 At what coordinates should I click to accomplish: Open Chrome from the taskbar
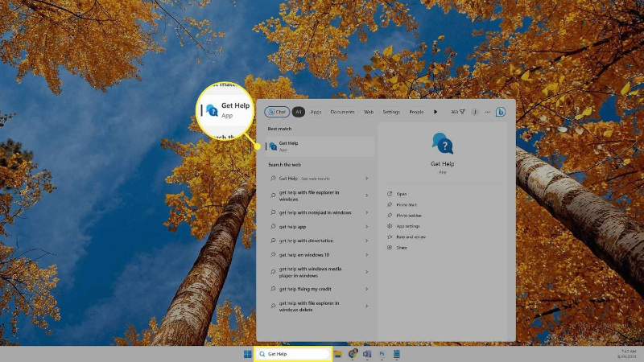coord(353,354)
